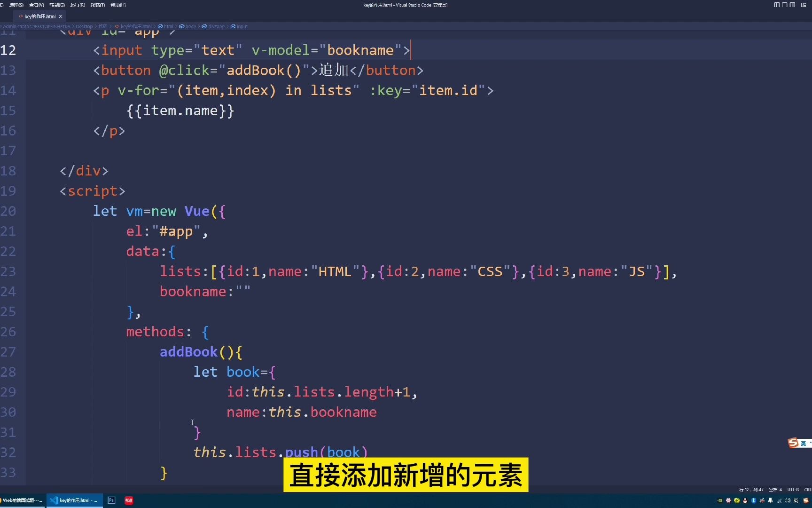Open the 帮助(H) menu
The image size is (812, 508).
coord(118,5)
